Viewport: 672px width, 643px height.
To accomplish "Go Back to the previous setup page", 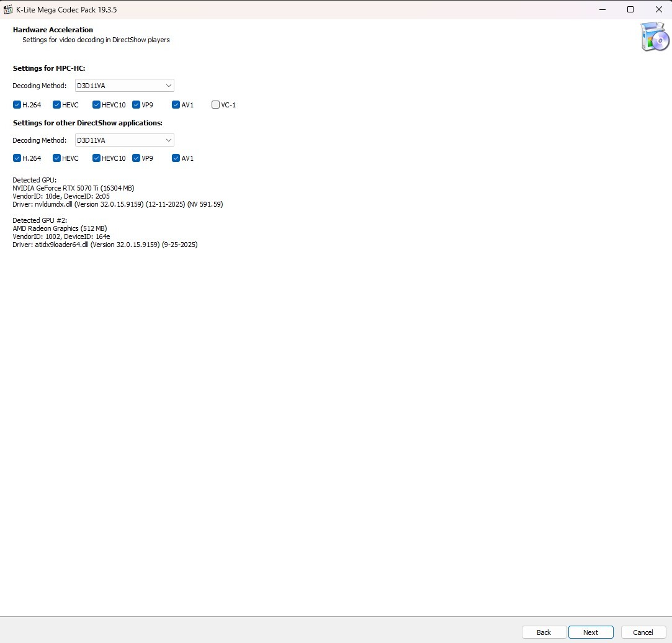I will click(544, 632).
